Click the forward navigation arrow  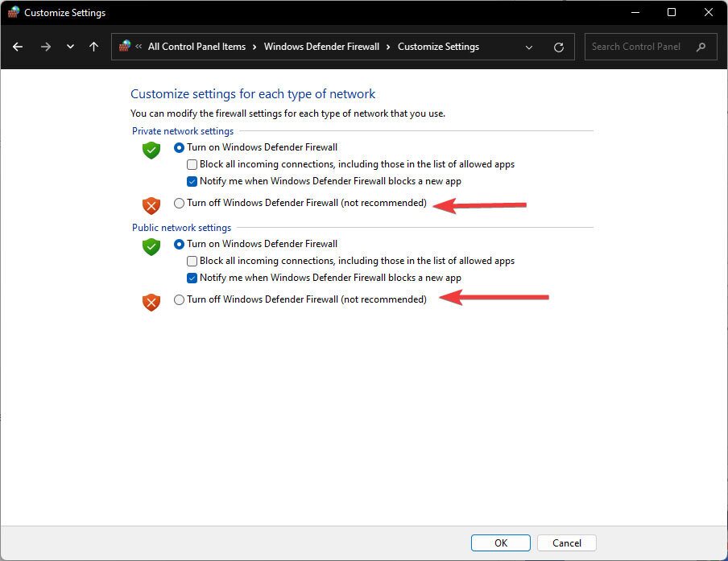[x=45, y=47]
